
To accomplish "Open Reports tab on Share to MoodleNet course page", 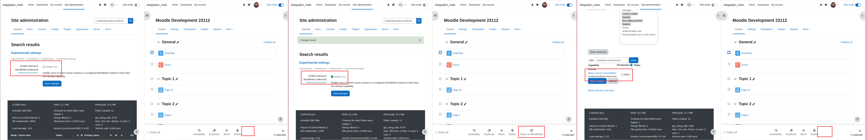I will pos(505,29).
